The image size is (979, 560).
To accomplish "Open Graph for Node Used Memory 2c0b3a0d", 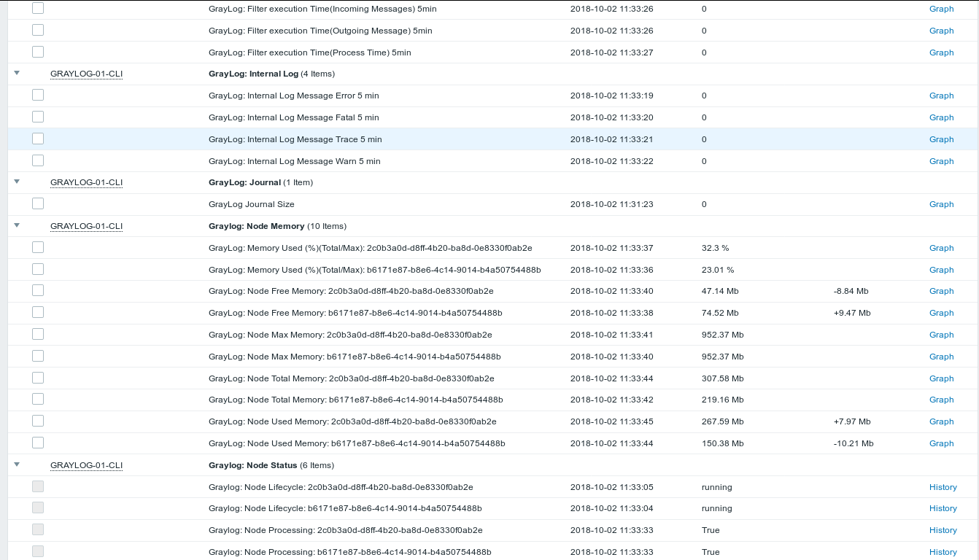I will coord(941,421).
